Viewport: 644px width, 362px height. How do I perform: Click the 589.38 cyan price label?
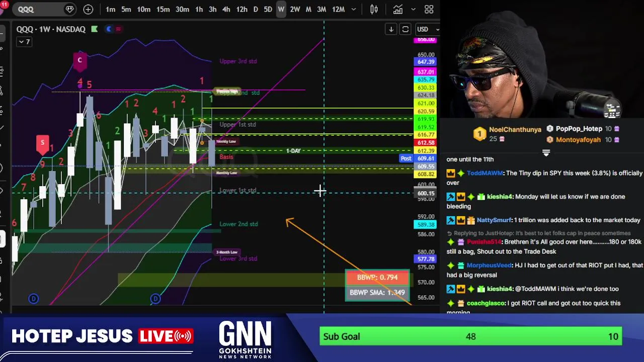pos(426,225)
